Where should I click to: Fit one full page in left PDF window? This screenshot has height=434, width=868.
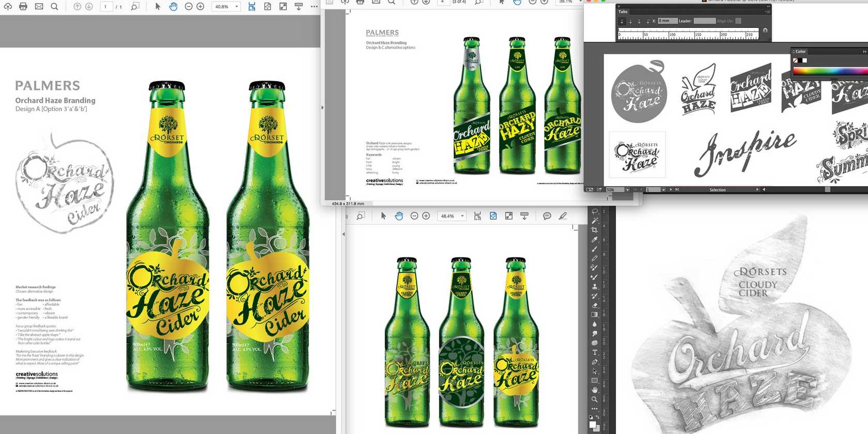[268, 6]
